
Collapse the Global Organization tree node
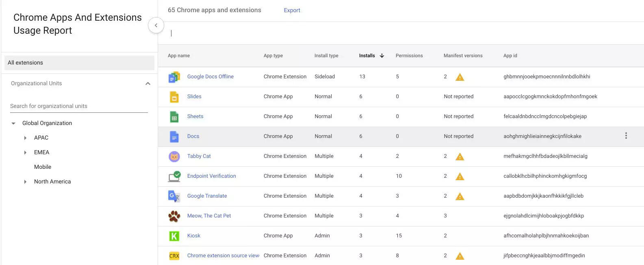[x=13, y=123]
